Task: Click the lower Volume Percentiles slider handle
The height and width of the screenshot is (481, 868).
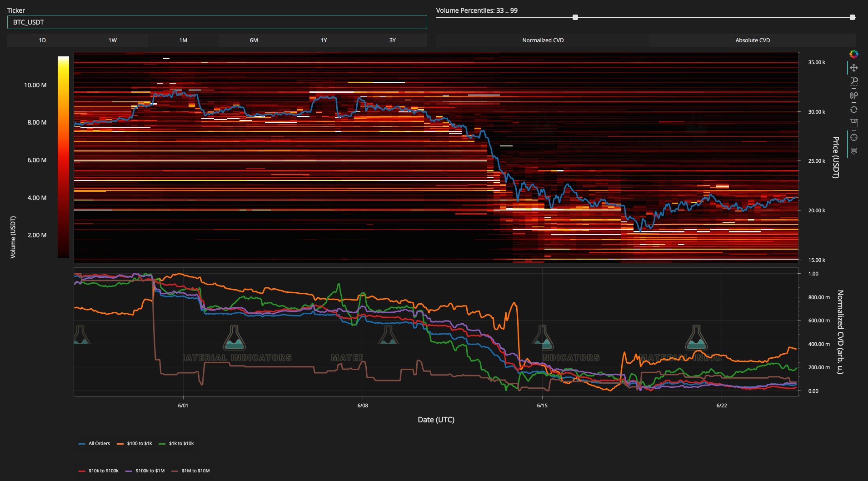Action: 575,17
